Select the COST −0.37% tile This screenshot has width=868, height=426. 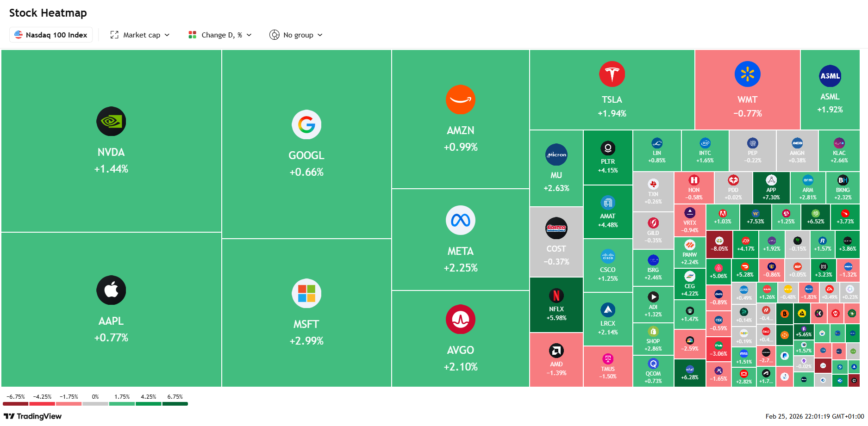pos(556,241)
